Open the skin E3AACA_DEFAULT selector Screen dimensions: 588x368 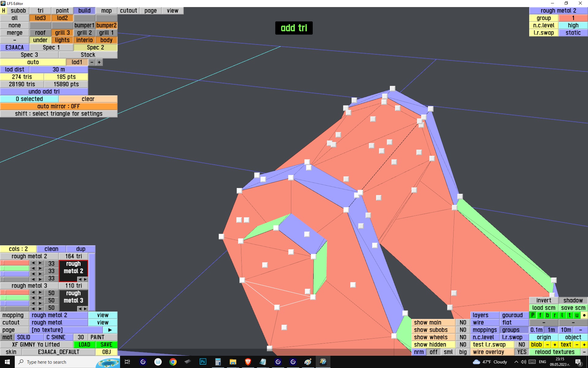tap(58, 352)
